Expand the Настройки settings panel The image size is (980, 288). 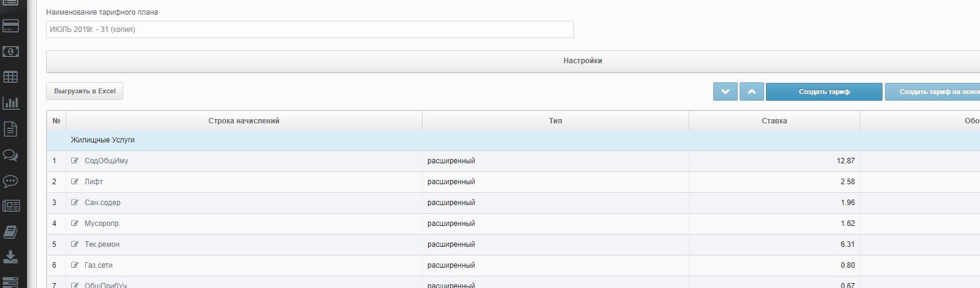(582, 61)
